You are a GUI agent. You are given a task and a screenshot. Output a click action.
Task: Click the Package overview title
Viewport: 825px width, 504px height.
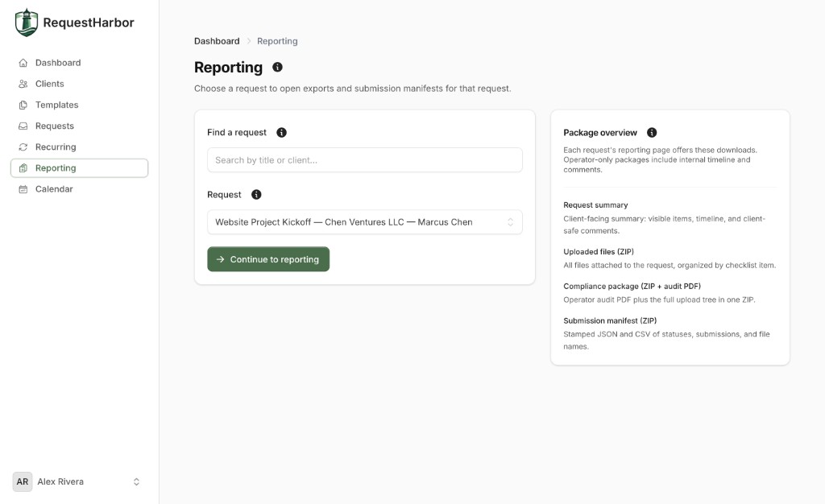[599, 132]
